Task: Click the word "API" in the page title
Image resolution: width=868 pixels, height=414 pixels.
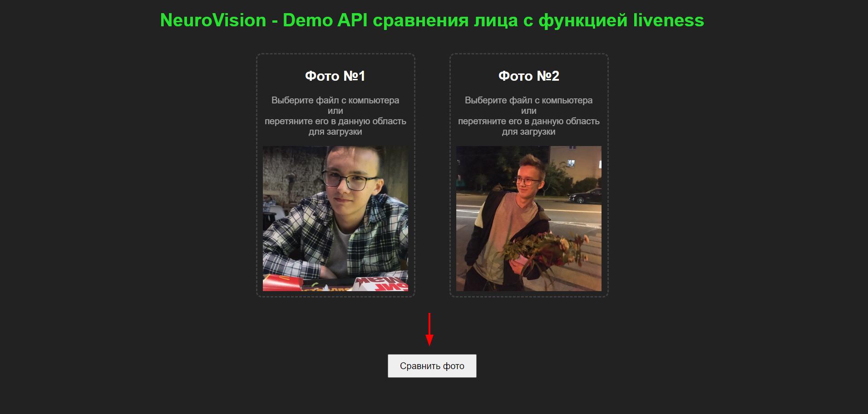Action: point(352,20)
